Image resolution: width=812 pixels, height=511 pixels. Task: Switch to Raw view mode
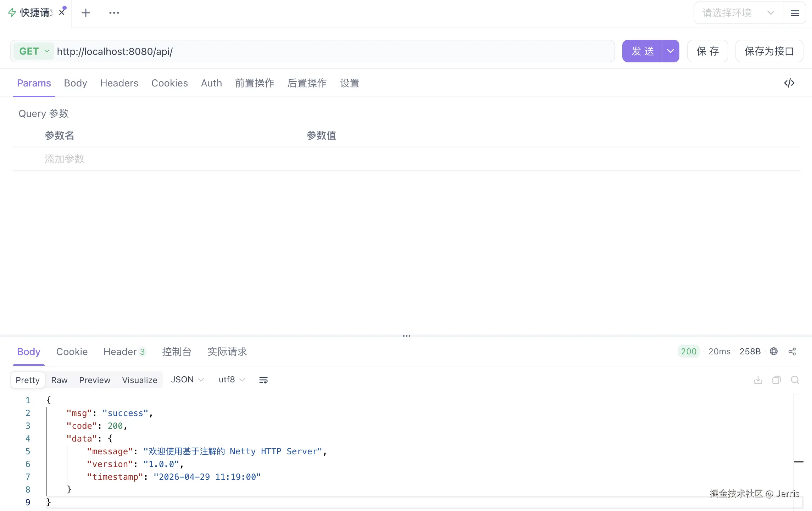pos(59,380)
